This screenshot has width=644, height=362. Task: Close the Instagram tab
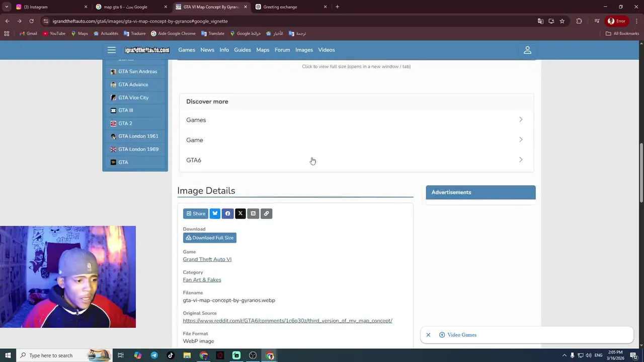coord(86,7)
